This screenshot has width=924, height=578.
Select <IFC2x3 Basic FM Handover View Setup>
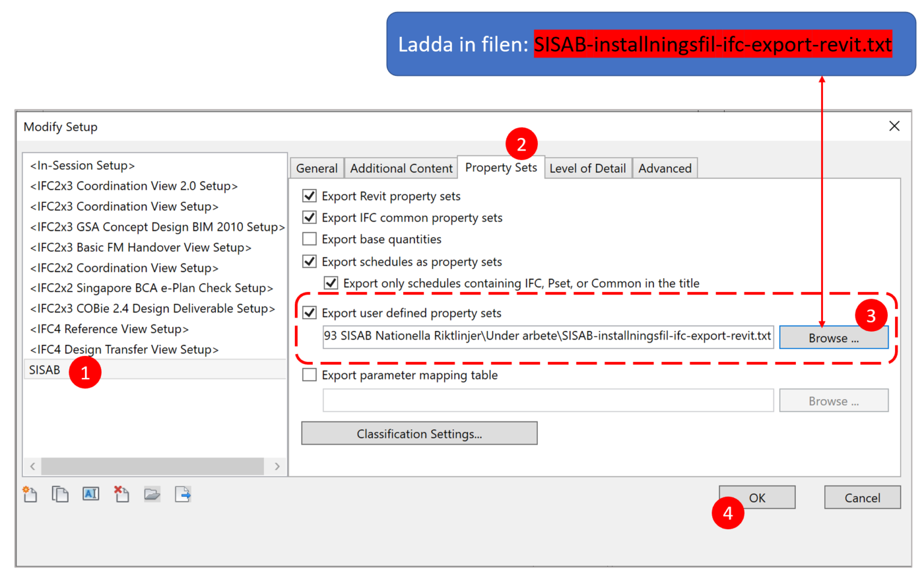click(x=141, y=247)
